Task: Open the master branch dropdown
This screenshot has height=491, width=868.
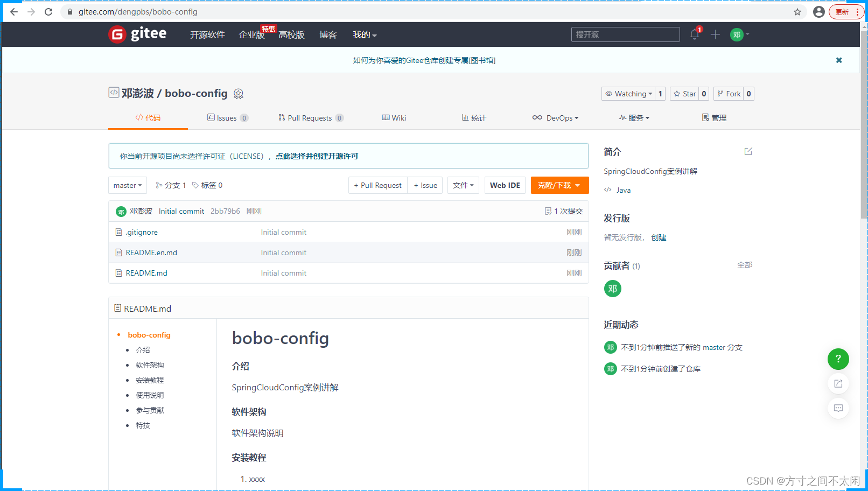Action: point(128,185)
